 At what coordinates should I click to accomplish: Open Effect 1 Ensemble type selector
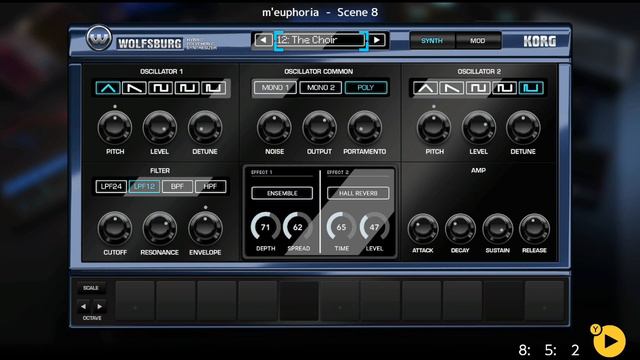282,193
